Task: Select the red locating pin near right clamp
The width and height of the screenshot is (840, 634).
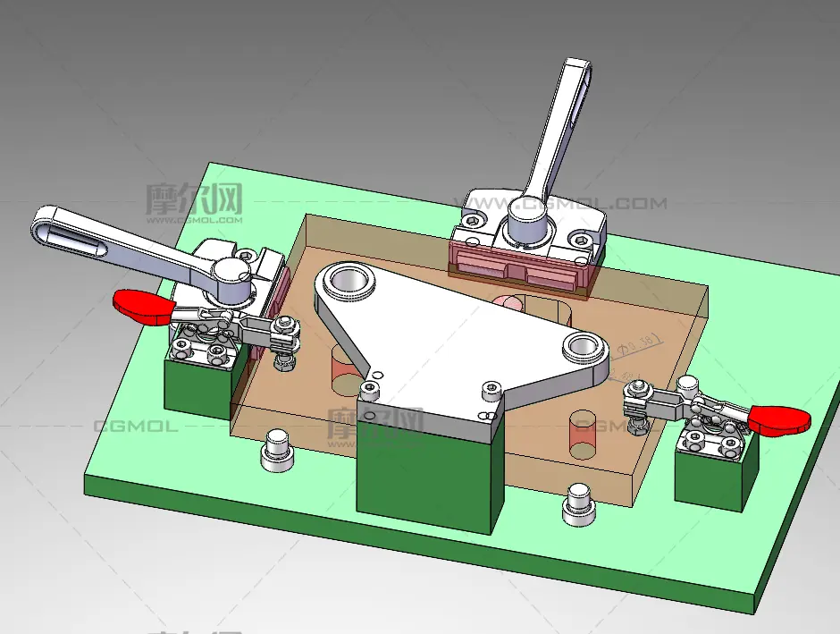Action: click(584, 435)
